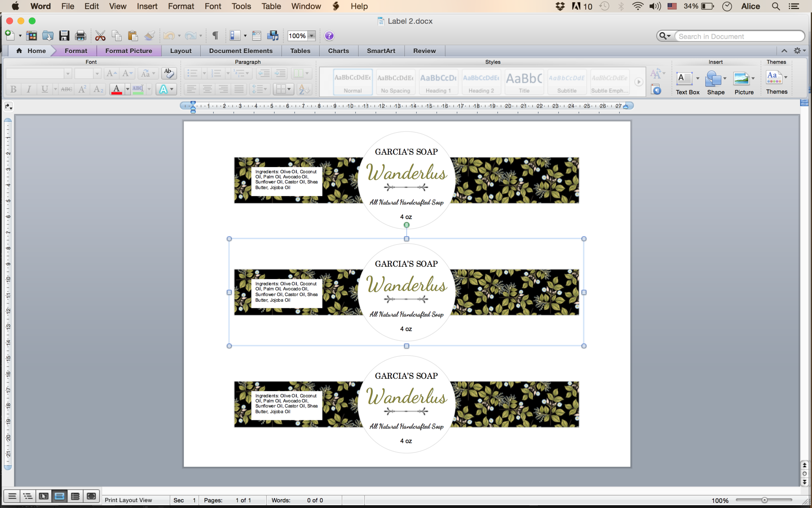Image resolution: width=812 pixels, height=508 pixels.
Task: Shrink font size icon
Action: pyautogui.click(x=127, y=73)
